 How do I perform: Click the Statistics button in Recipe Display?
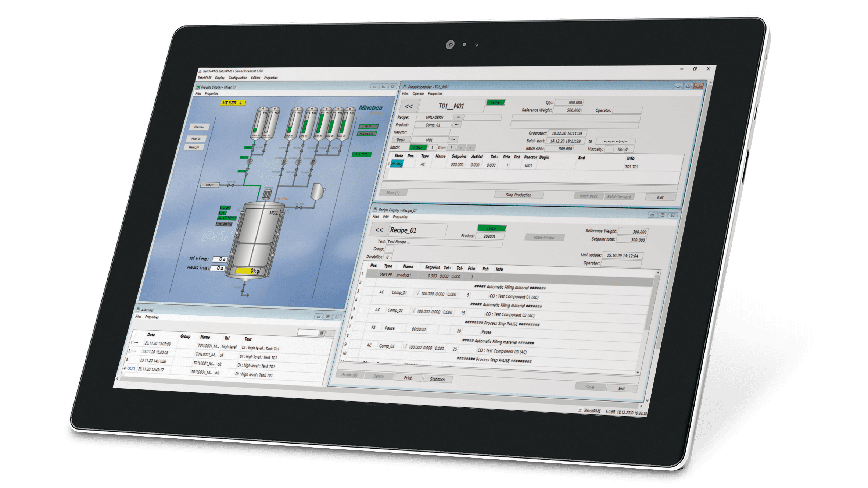[437, 379]
